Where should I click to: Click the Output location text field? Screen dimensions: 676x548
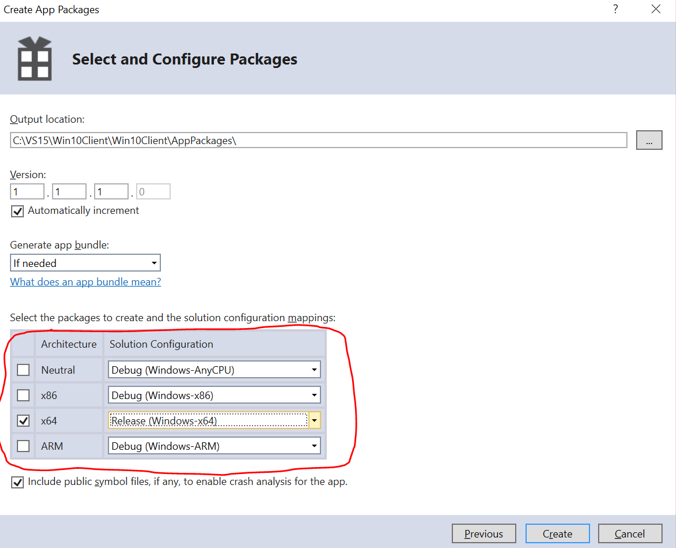[318, 141]
